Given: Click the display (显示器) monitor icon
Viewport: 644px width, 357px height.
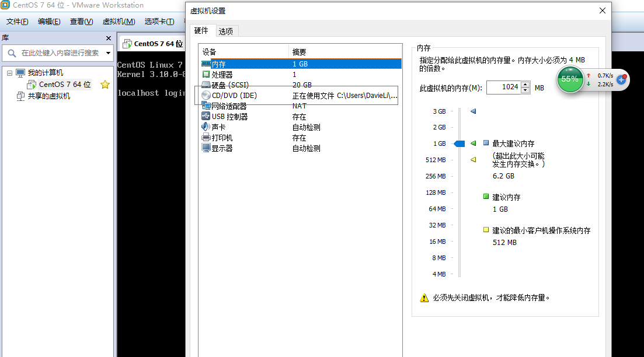Looking at the screenshot, I should [206, 148].
